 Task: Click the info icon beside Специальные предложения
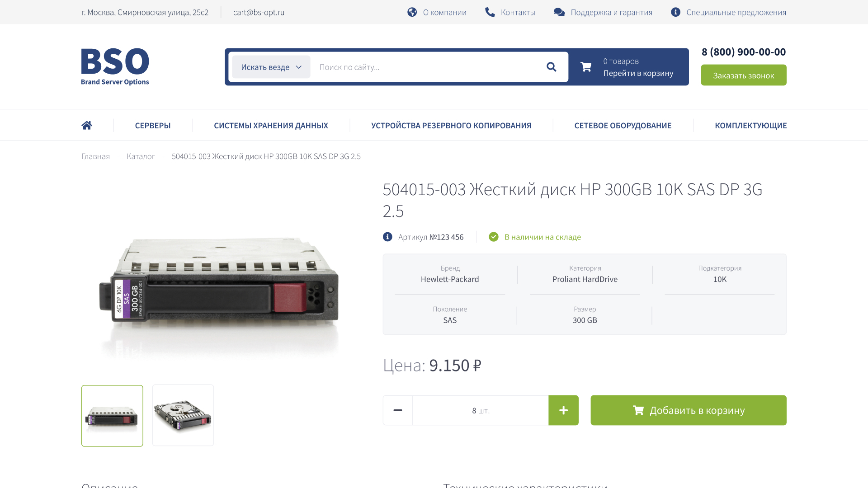[675, 12]
